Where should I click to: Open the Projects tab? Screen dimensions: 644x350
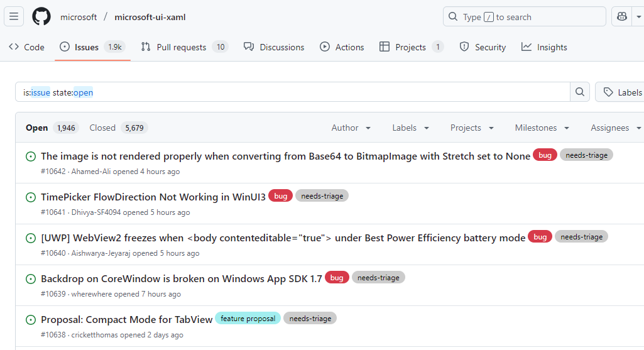coord(412,47)
